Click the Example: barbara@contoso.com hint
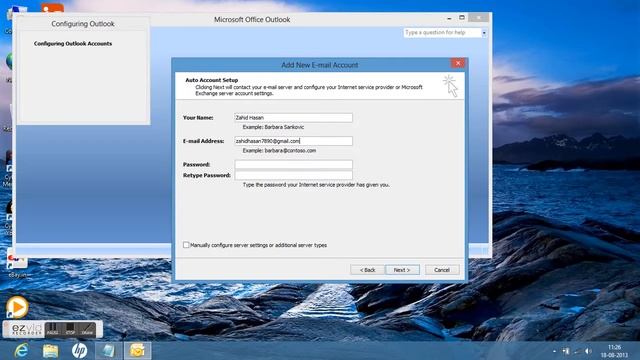The image size is (640, 360). point(279,151)
